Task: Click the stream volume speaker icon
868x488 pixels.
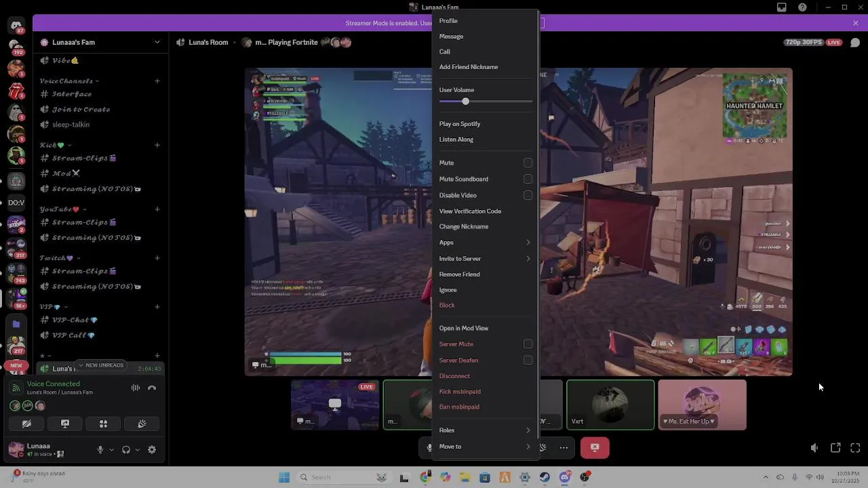Action: [x=814, y=448]
